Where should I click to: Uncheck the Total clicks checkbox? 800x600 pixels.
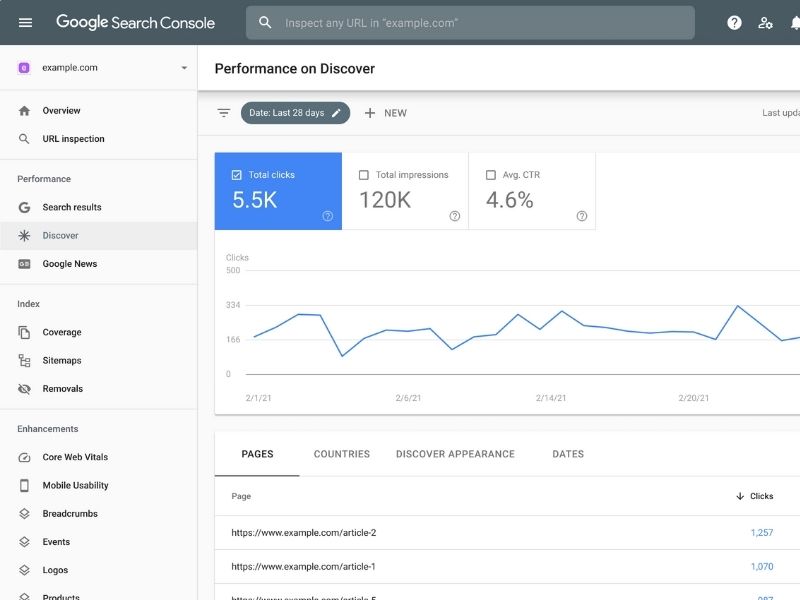(236, 175)
